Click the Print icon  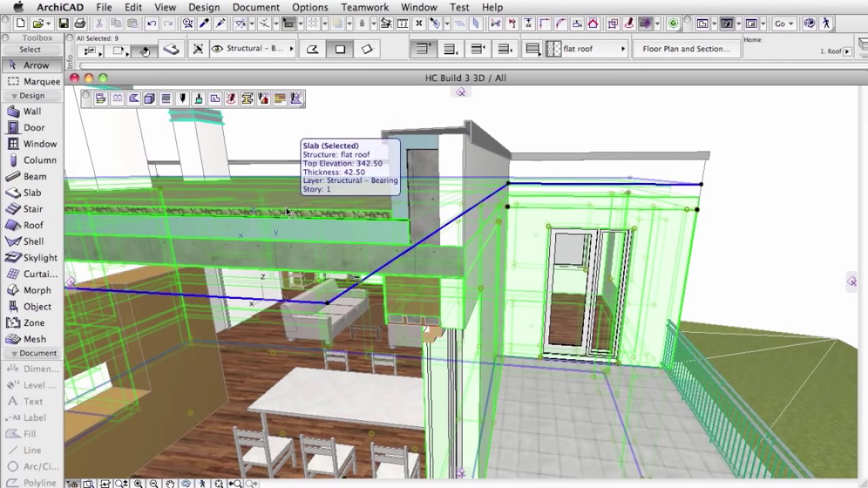(x=79, y=24)
